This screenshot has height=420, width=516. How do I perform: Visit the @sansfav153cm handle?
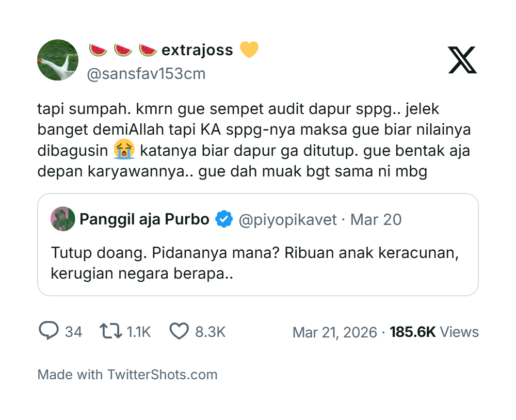pos(146,74)
